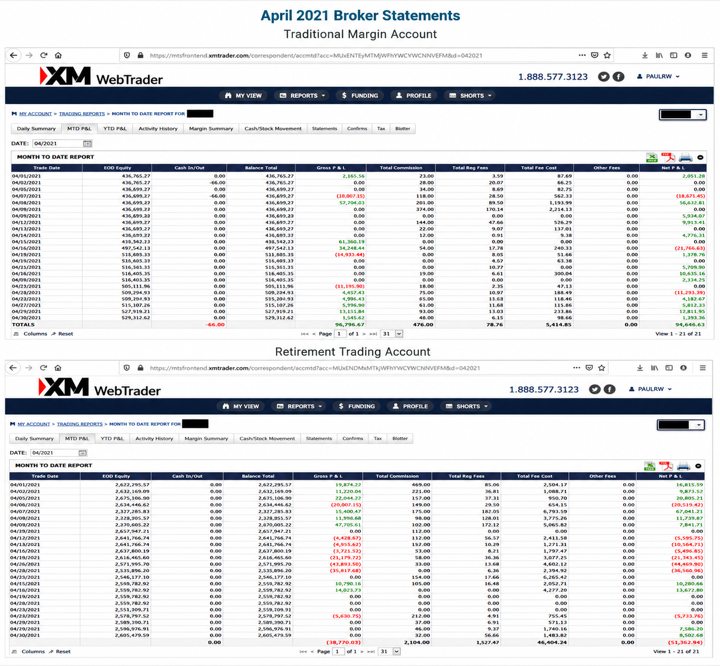Open Twitter icon in bottom XM WebTrader header
Image resolution: width=720 pixels, height=666 pixels.
[x=595, y=389]
